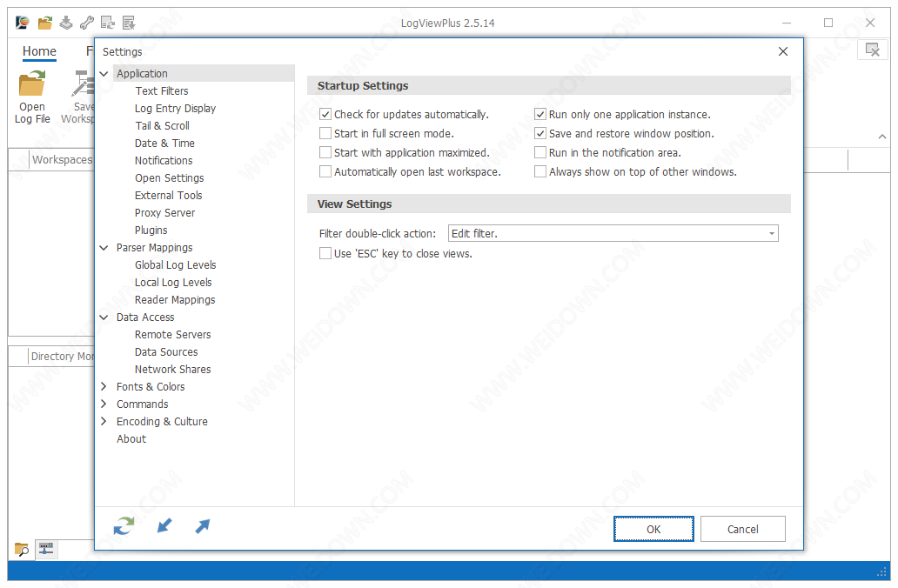
Task: Open Proxy Server settings page
Action: click(x=165, y=213)
